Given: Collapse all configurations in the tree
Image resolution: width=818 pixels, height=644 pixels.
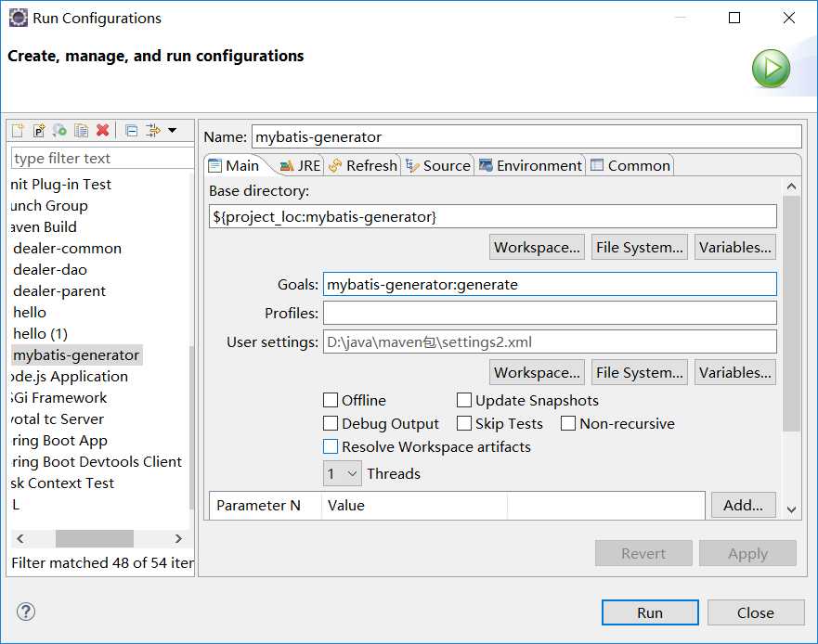Looking at the screenshot, I should coord(132,130).
